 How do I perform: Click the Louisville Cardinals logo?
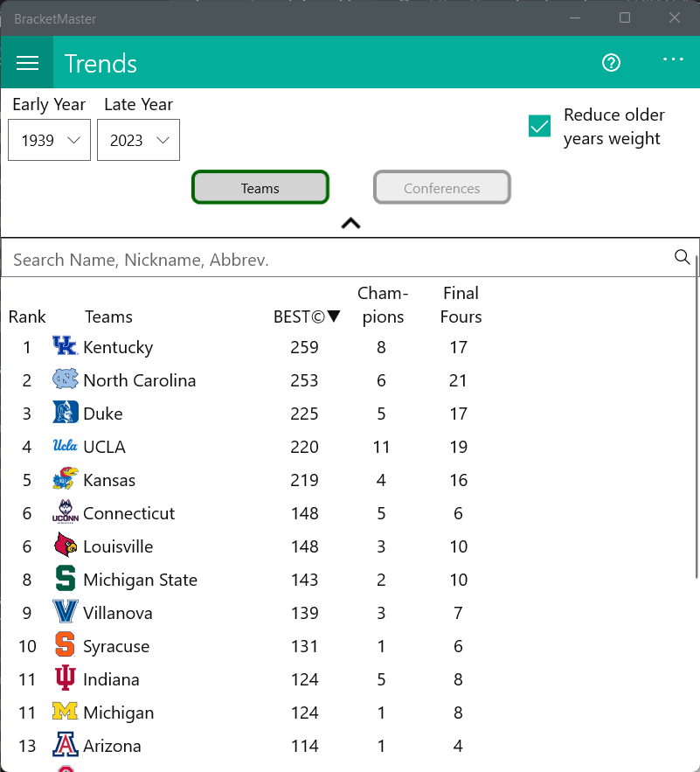click(x=65, y=546)
